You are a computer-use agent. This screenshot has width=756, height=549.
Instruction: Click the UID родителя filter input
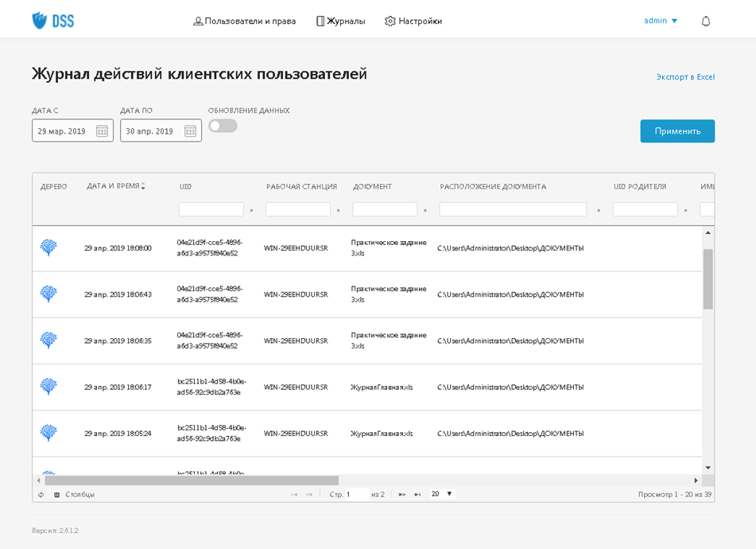click(x=646, y=209)
